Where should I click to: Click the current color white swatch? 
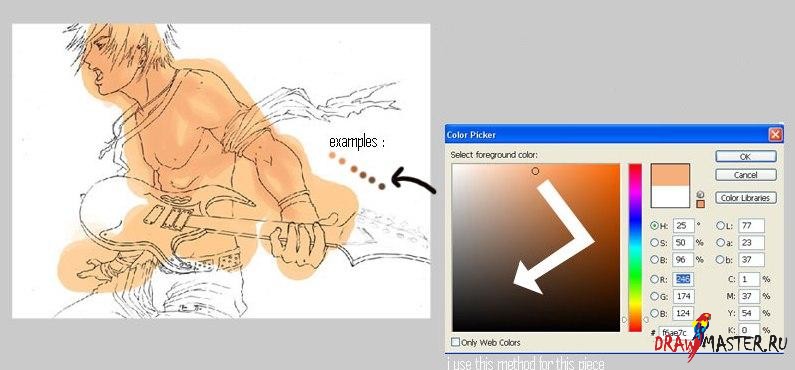coord(670,196)
